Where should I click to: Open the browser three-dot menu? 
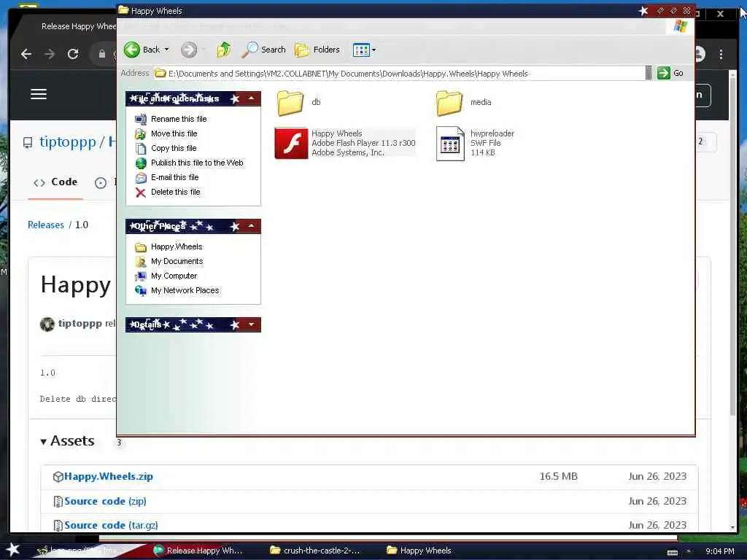tap(721, 54)
